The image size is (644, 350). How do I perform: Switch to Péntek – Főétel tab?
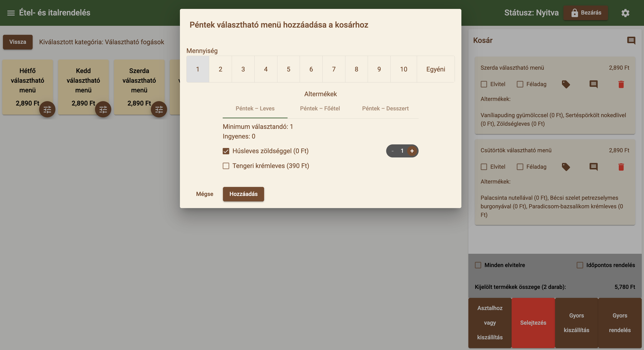tap(320, 109)
